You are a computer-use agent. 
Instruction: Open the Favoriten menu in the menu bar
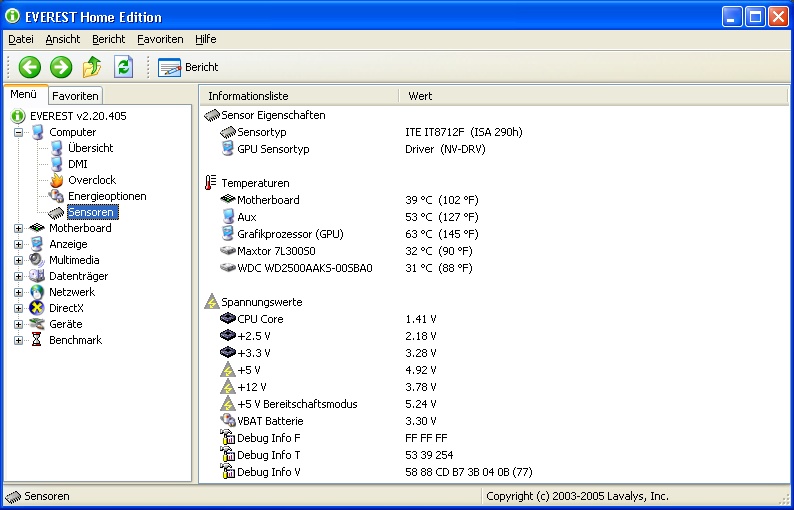(x=160, y=40)
